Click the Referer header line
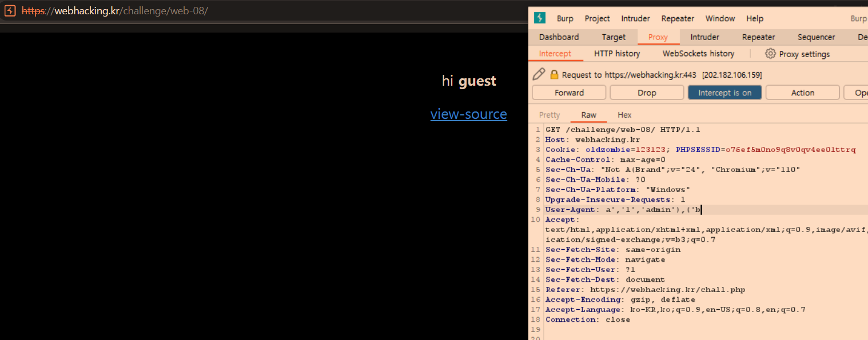868x340 pixels. click(645, 290)
